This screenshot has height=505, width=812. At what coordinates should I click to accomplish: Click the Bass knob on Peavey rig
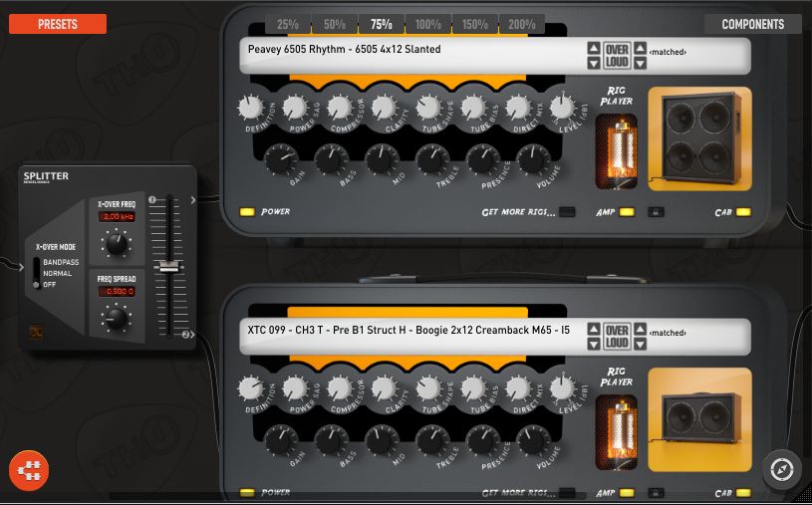point(332,160)
